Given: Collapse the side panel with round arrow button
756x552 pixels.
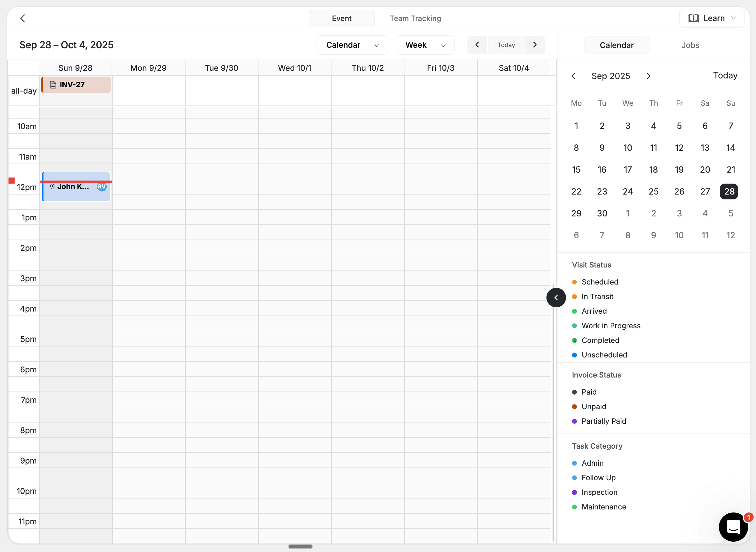Looking at the screenshot, I should 556,297.
